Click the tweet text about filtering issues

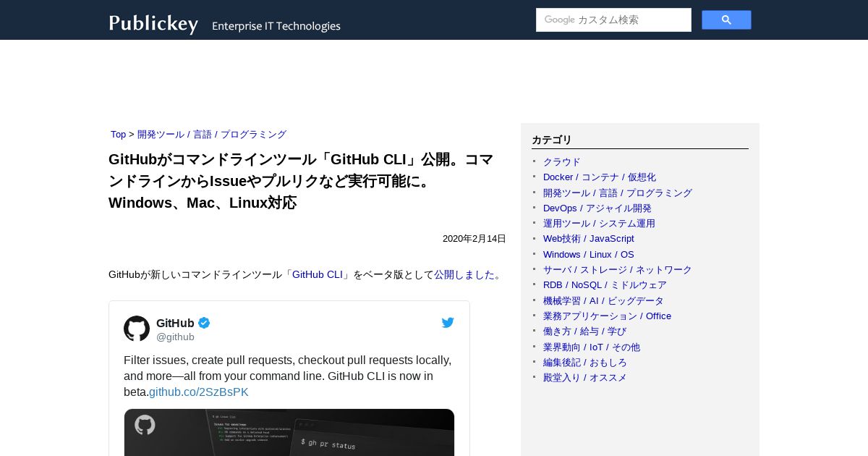click(288, 376)
